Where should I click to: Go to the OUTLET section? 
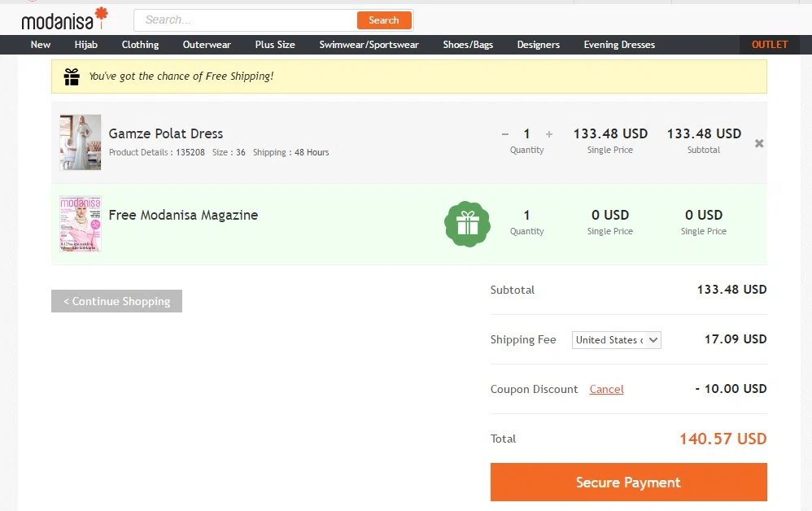[x=770, y=45]
